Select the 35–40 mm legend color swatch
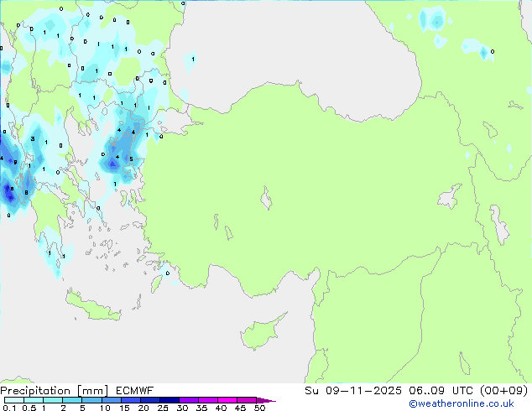 (208, 400)
